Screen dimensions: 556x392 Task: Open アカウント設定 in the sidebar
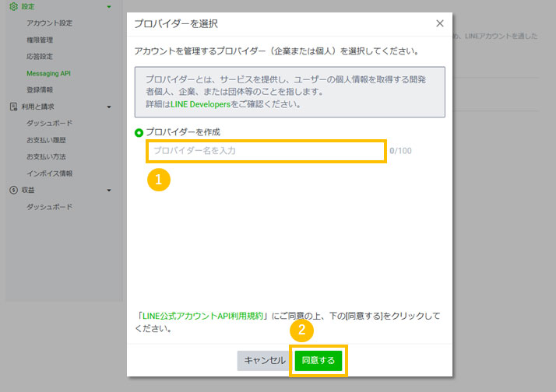(49, 23)
